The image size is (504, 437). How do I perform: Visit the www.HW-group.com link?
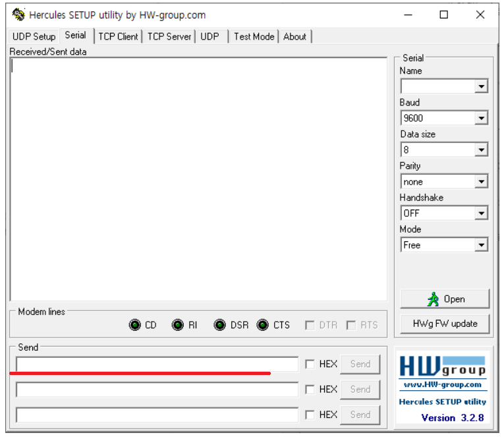[x=442, y=384]
